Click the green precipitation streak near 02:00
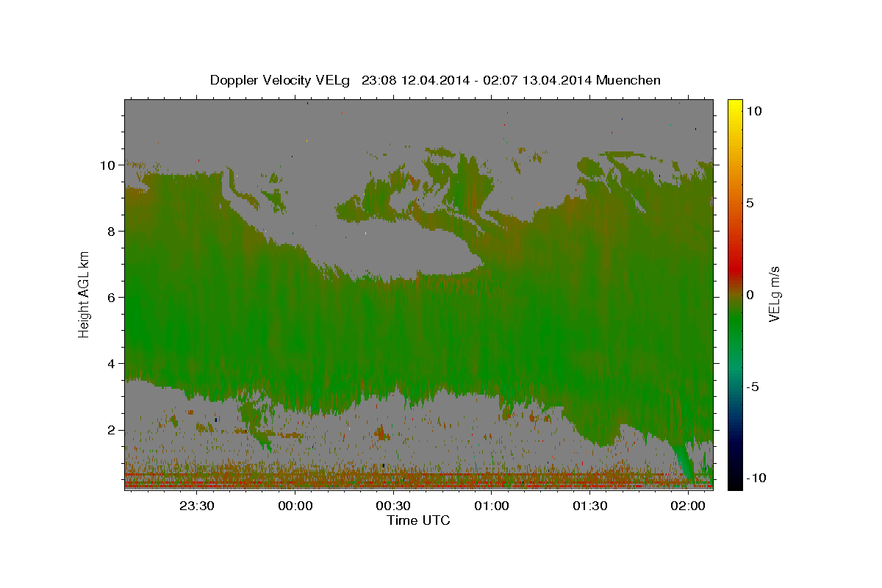The width and height of the screenshot is (882, 588). tap(684, 462)
